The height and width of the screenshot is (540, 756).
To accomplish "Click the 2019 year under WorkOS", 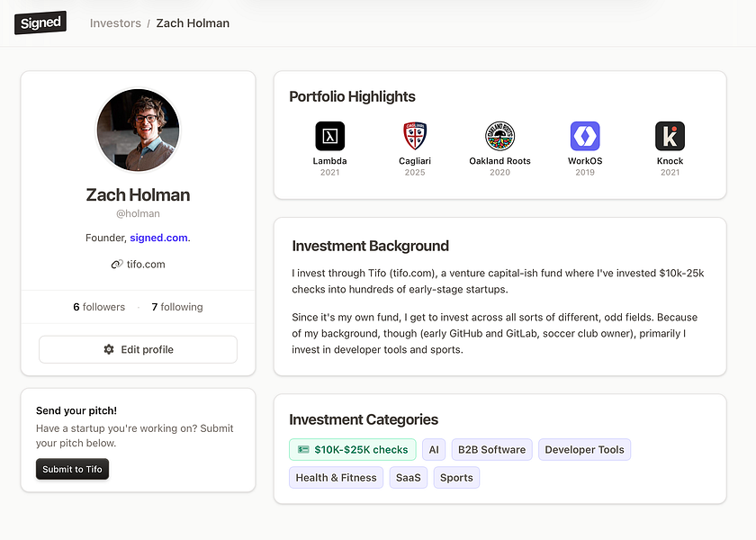I will point(585,173).
